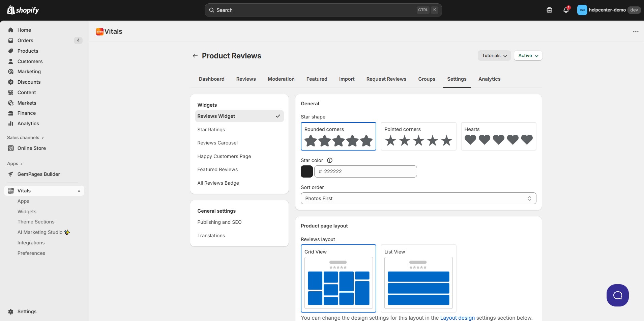Image resolution: width=644 pixels, height=321 pixels.
Task: Open store Settings gear in sidebar
Action: click(x=27, y=312)
